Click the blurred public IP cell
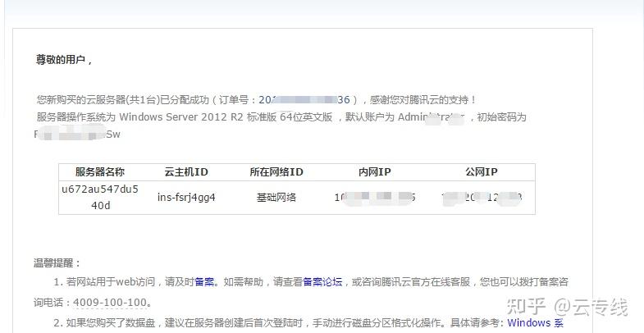Image resolution: width=644 pixels, height=333 pixels. click(482, 198)
